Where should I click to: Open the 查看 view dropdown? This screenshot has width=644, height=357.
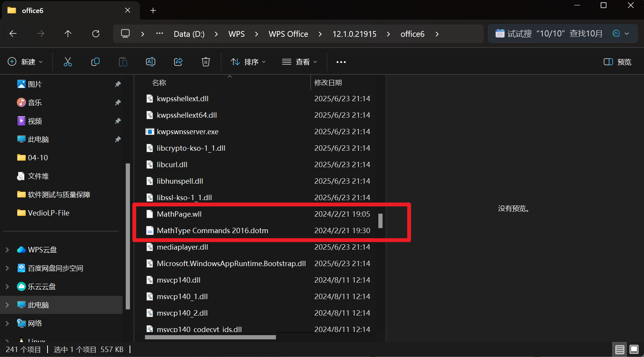pyautogui.click(x=299, y=62)
